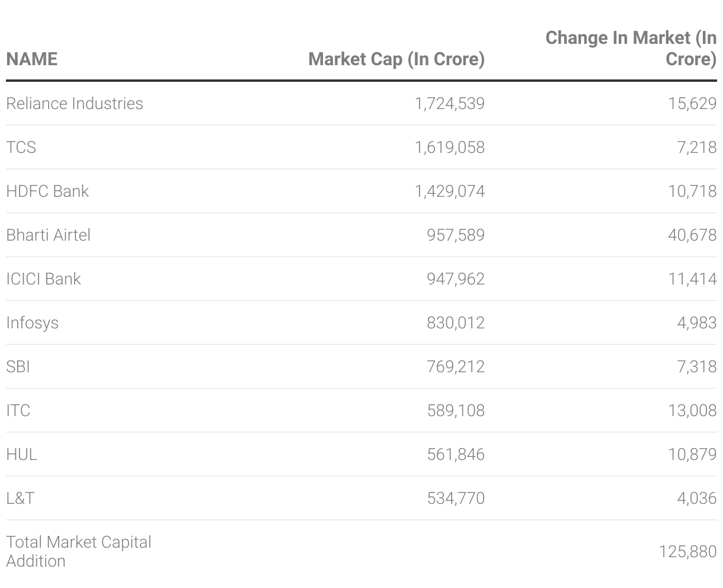Viewport: 723px width, 588px height.
Task: Click the Change In Market header
Action: click(631, 48)
